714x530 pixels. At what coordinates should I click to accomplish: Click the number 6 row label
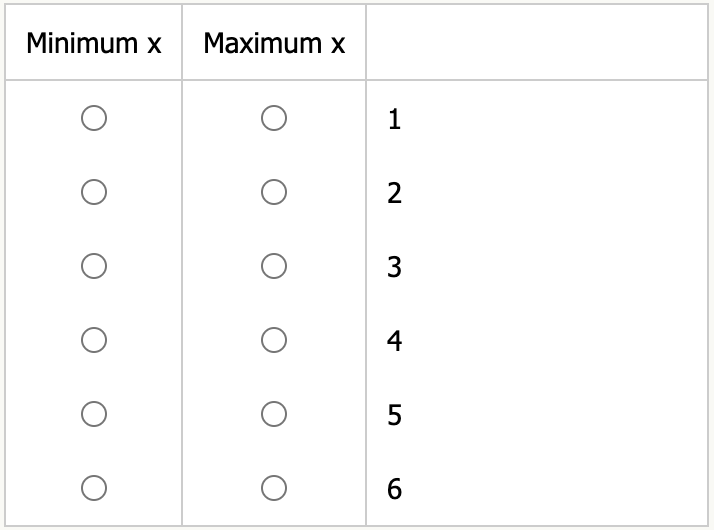[x=394, y=489]
